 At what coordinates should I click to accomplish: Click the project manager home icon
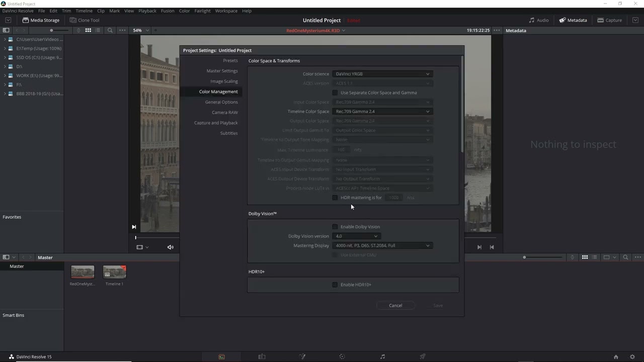[616, 357]
